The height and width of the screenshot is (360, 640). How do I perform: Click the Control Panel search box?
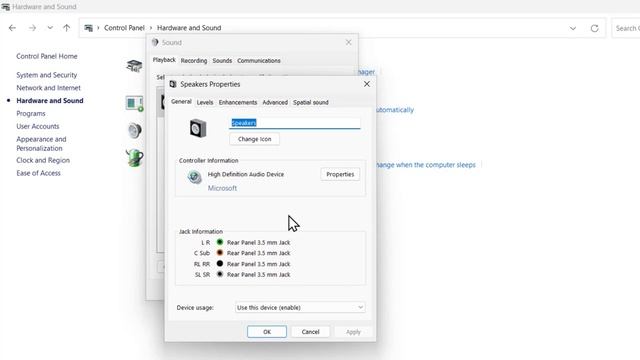[x=626, y=28]
